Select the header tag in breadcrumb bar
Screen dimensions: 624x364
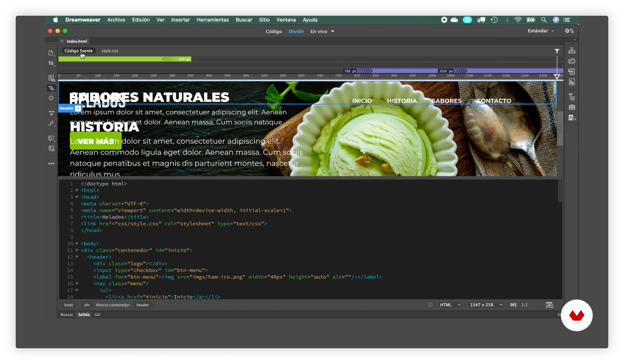coord(143,305)
